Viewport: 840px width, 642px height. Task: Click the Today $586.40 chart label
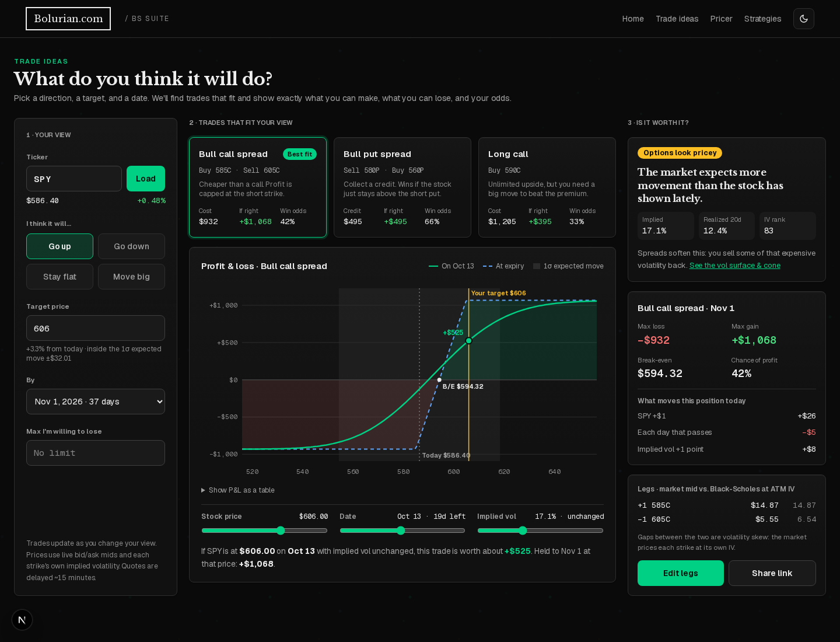446,455
